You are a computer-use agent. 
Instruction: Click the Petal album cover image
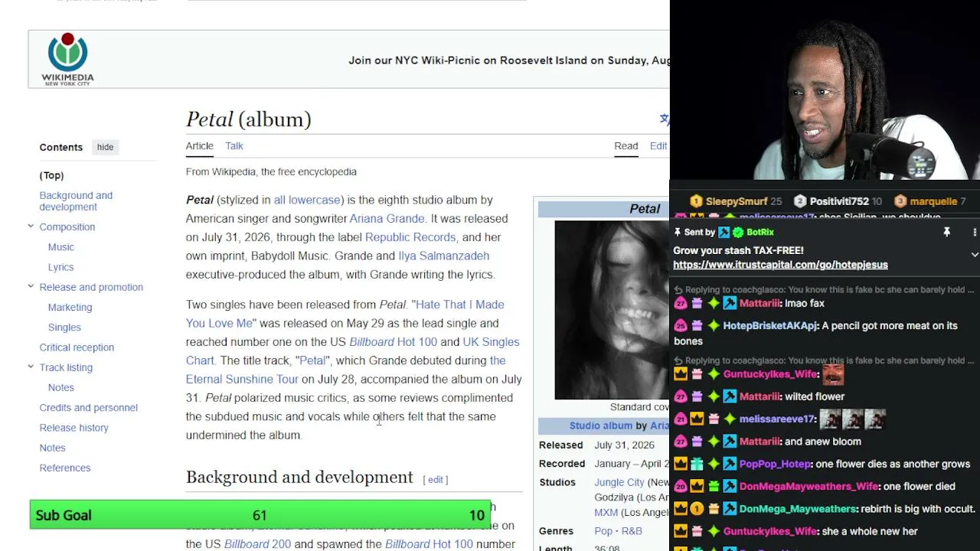pyautogui.click(x=612, y=310)
